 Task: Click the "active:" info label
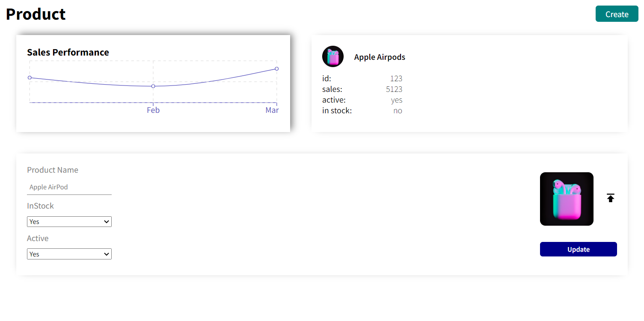(334, 100)
